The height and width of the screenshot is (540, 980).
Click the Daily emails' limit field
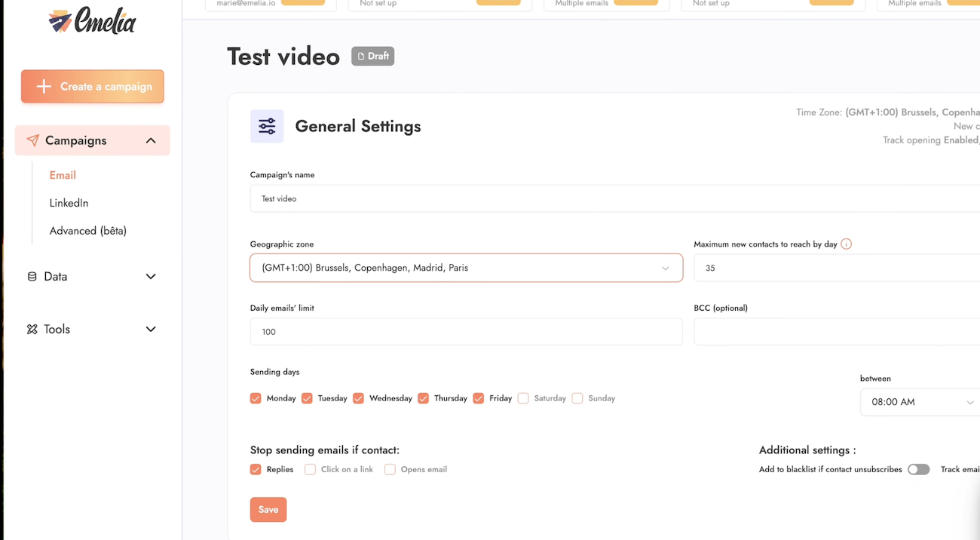(x=466, y=332)
